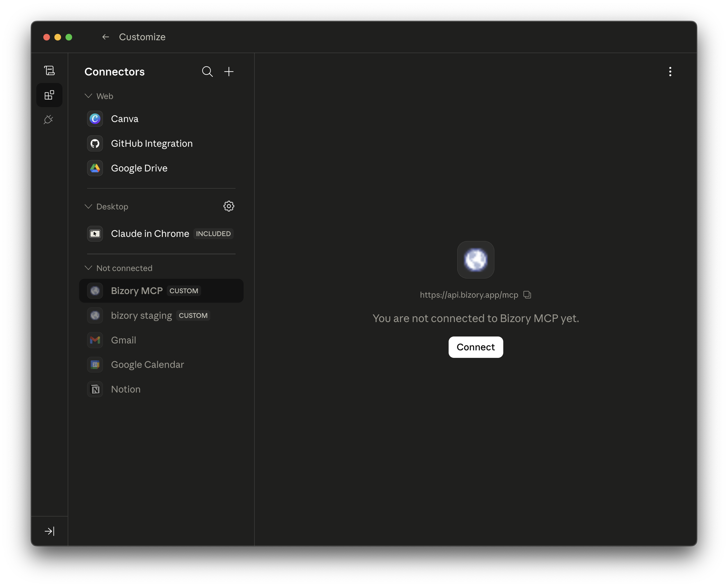The height and width of the screenshot is (587, 728).
Task: Click the GitHub octocat icon
Action: tap(95, 143)
